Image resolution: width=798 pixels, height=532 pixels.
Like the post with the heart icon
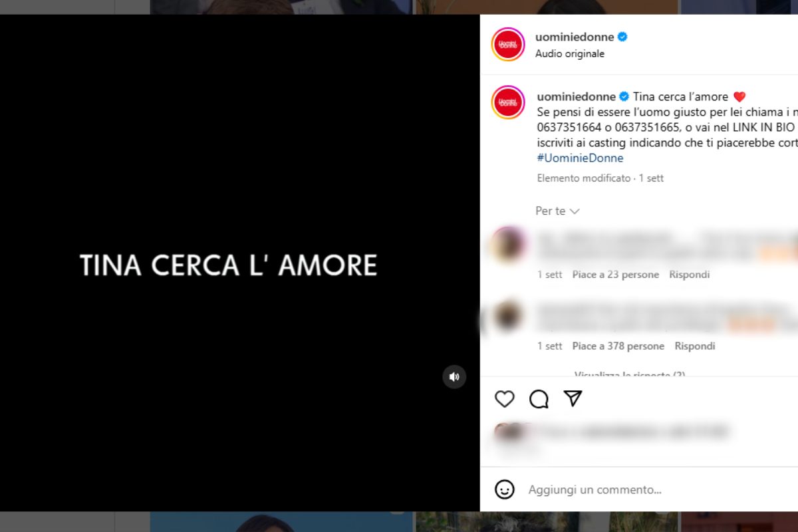coord(505,399)
